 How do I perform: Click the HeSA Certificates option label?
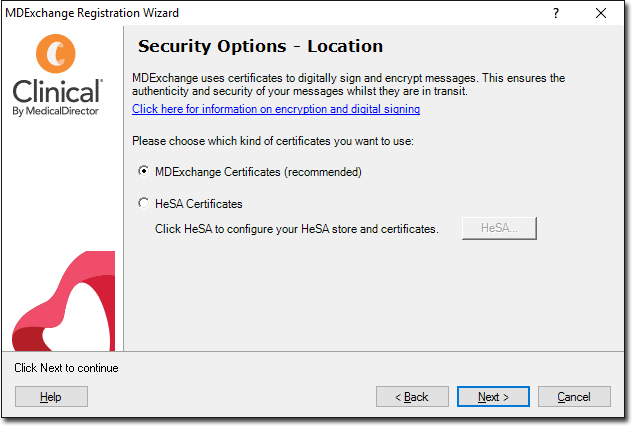[199, 204]
